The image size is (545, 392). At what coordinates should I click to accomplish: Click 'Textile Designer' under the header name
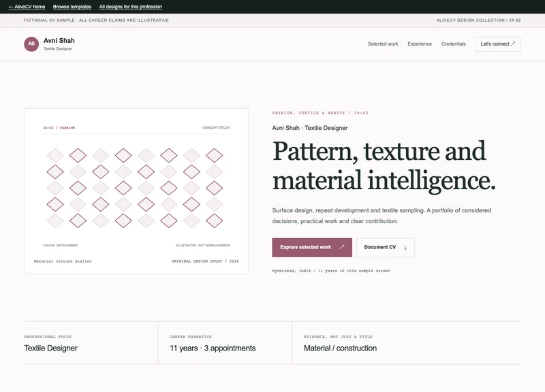[58, 49]
